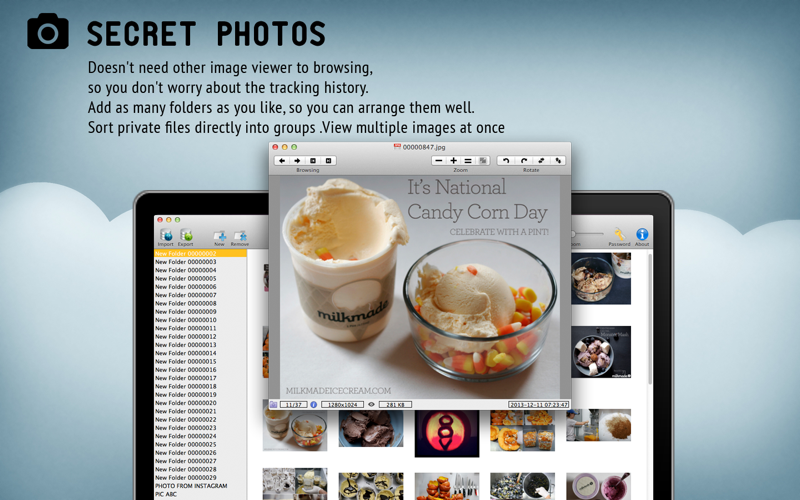Open the glowing pumpkin lantern thumbnail

[446, 433]
